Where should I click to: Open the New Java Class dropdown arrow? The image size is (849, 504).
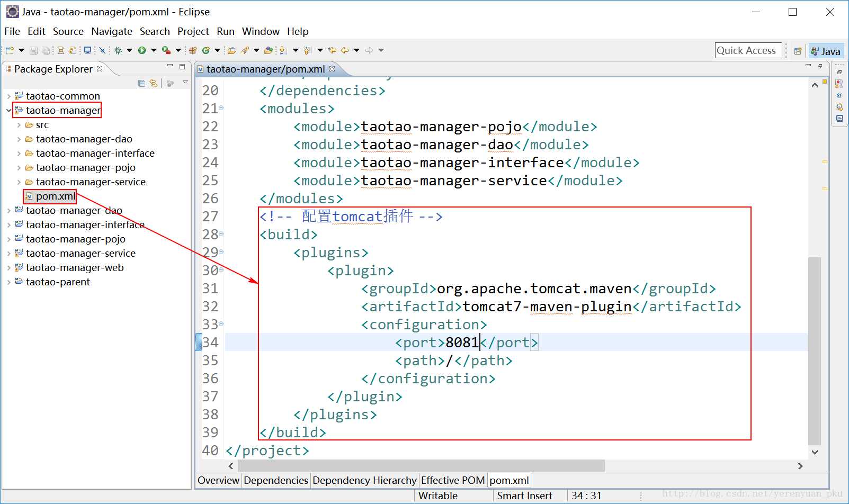pos(217,50)
